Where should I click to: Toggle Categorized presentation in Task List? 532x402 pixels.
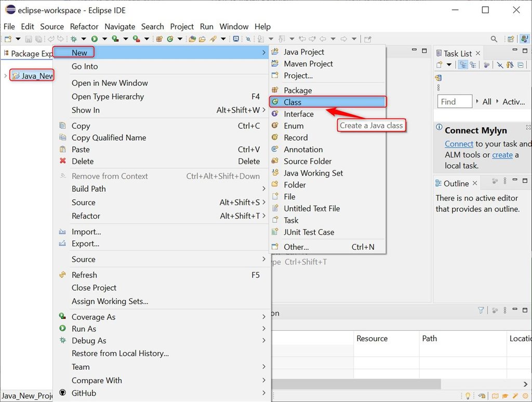(x=463, y=65)
